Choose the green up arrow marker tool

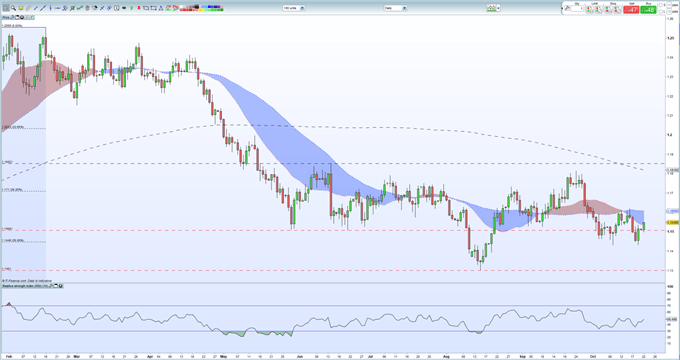131,8
